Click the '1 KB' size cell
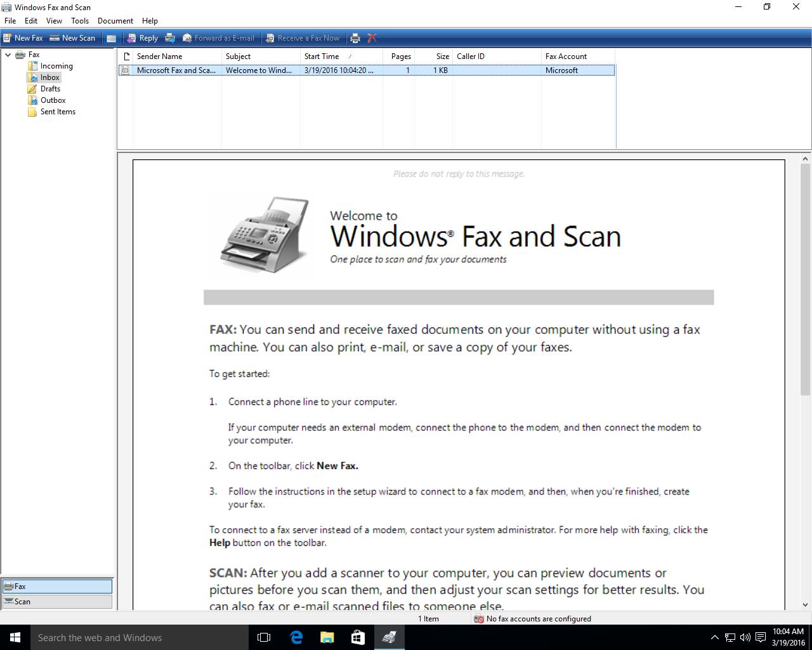This screenshot has width=812, height=650. point(440,70)
